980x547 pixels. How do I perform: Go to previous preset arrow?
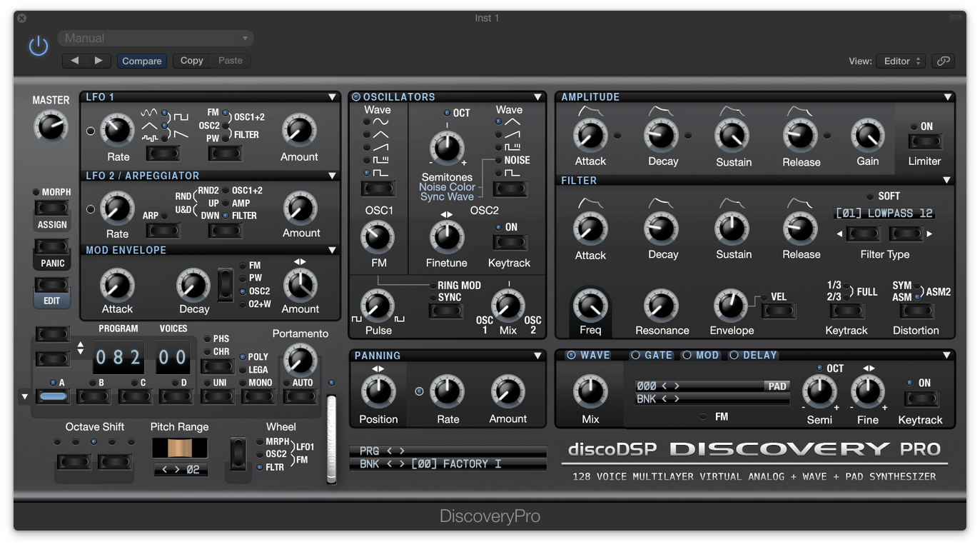pos(74,61)
